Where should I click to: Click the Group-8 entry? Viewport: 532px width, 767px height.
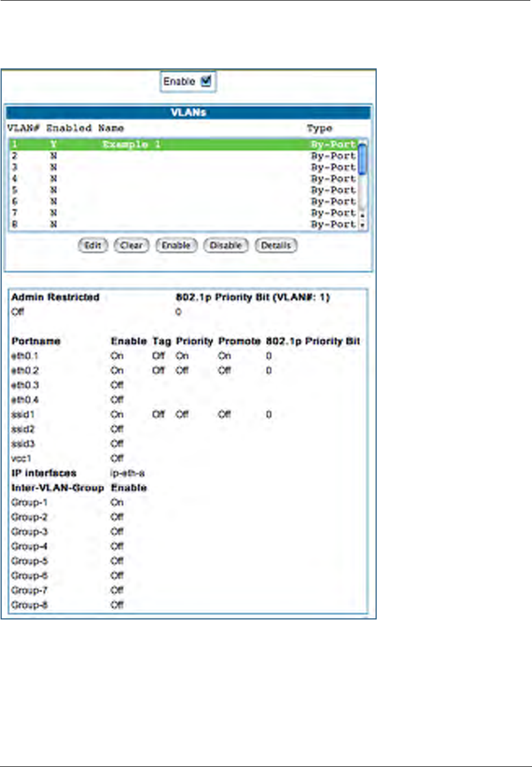(29, 605)
